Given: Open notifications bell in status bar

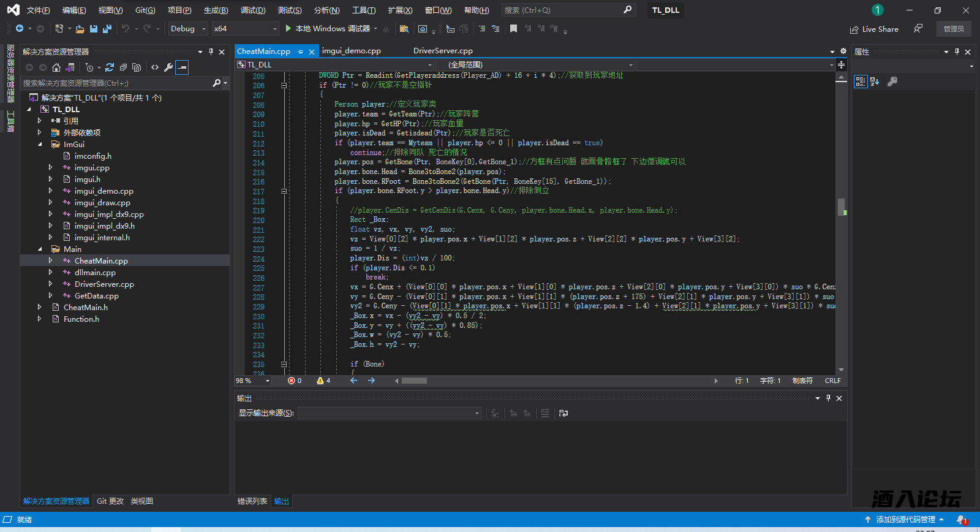Looking at the screenshot, I should click(961, 520).
